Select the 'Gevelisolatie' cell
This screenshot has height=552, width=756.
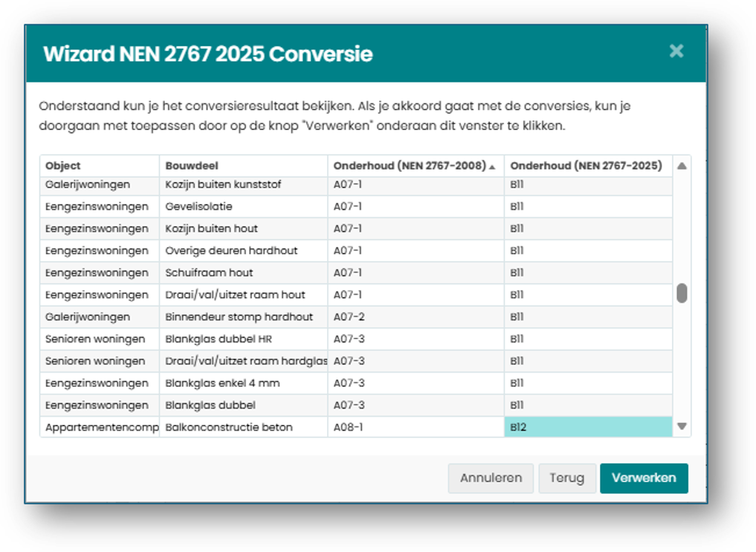click(244, 207)
